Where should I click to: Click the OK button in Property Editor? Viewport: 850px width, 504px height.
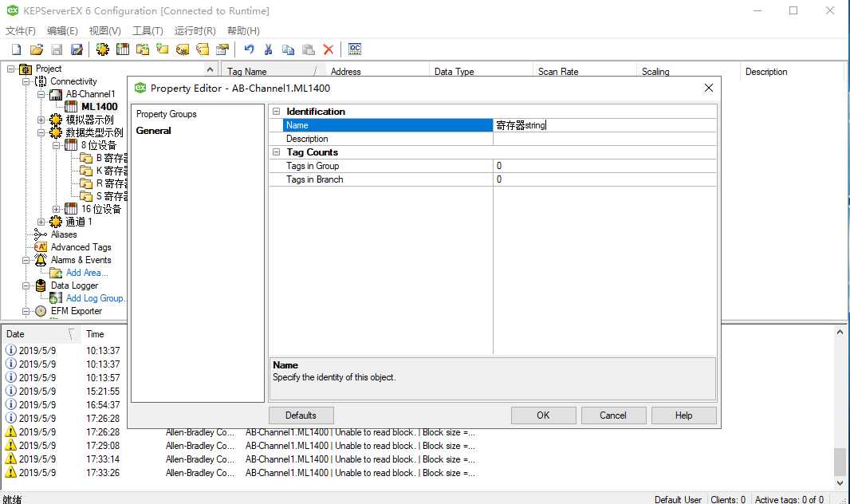tap(543, 415)
